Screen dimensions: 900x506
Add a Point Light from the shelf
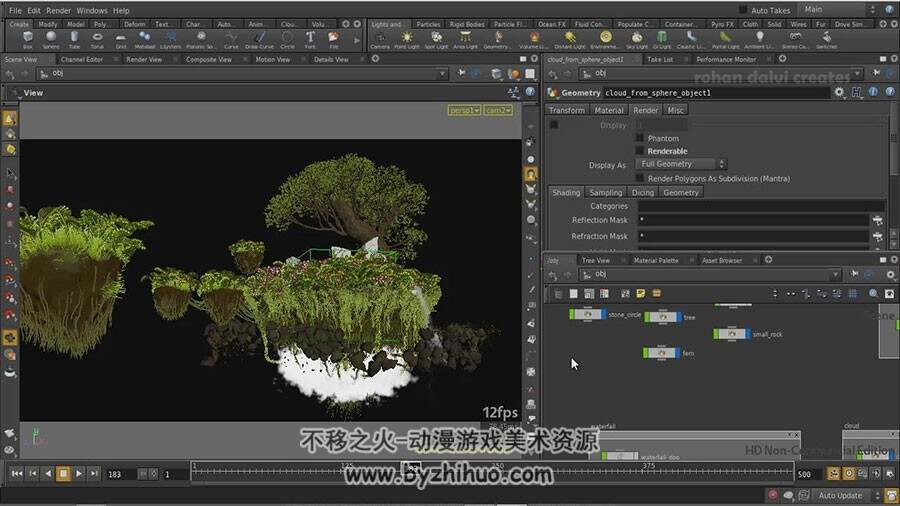click(x=406, y=40)
